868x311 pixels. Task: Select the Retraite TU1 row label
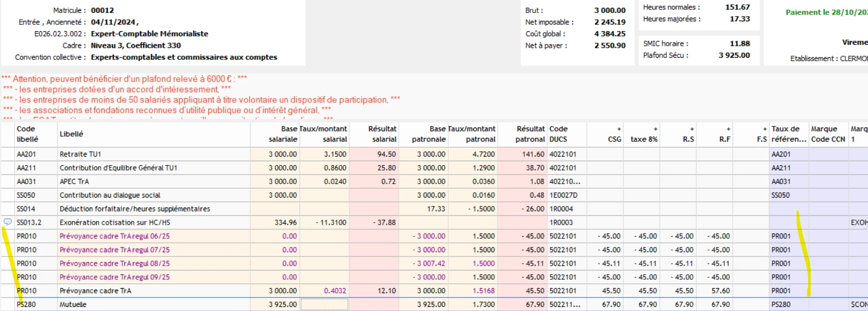point(80,154)
